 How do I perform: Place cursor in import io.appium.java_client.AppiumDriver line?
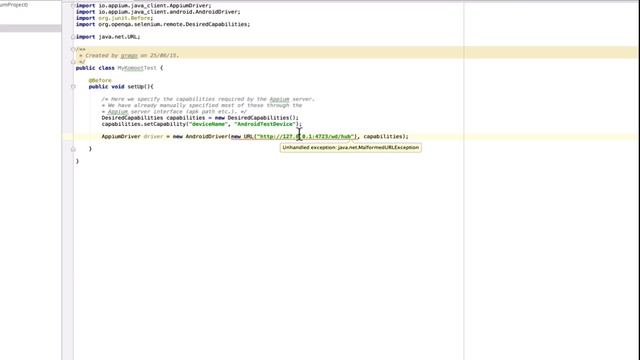coord(144,6)
